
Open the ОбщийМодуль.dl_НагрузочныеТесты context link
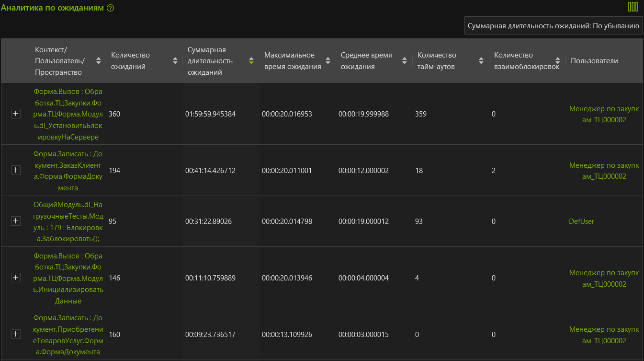(68, 221)
